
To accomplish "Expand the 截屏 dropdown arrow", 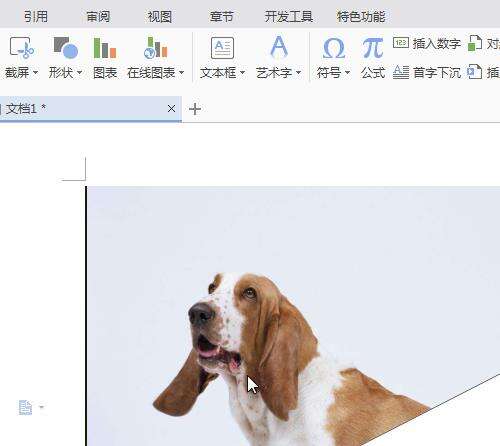I will 35,72.
